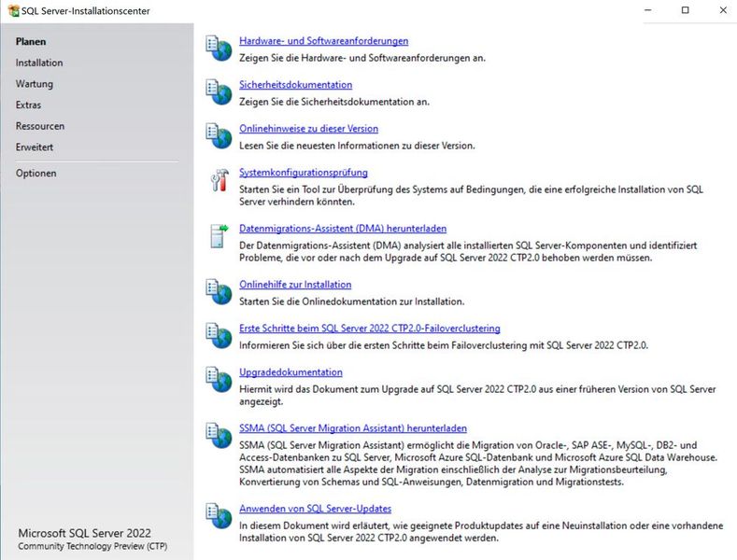Screen dimensions: 737x560
Task: Open the Upgradedokumentation link
Action: [x=291, y=372]
